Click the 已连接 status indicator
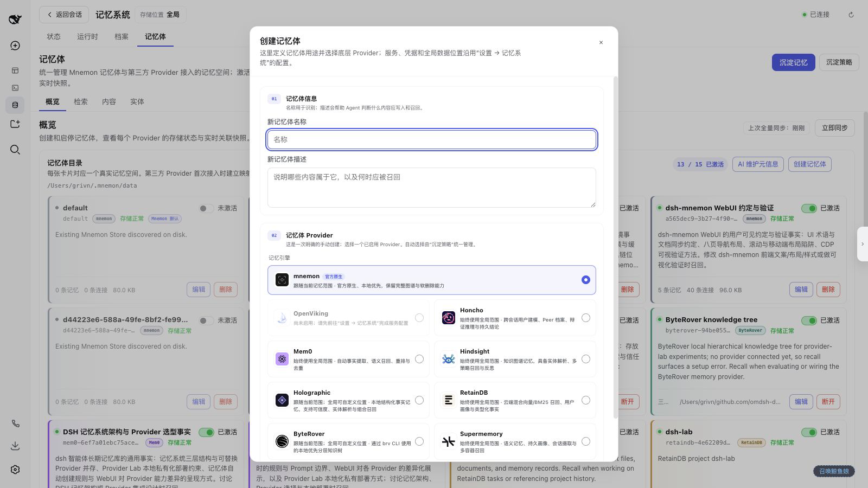This screenshot has width=868, height=488. point(816,15)
